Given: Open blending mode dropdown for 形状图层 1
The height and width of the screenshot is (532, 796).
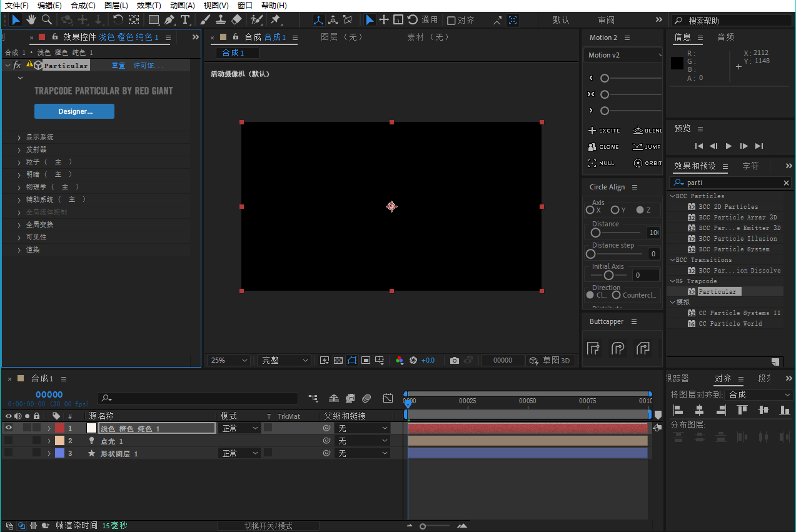Looking at the screenshot, I should [x=240, y=453].
